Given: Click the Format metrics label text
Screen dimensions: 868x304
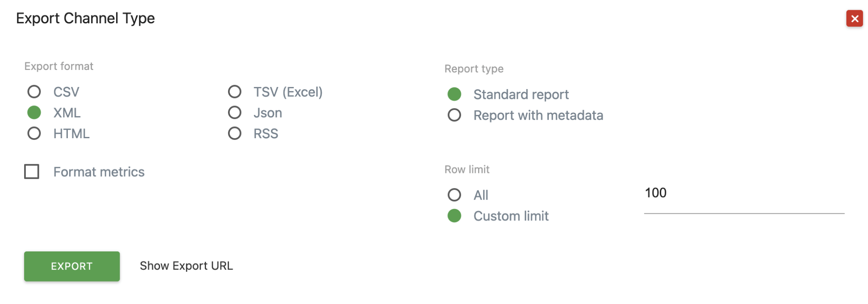Looking at the screenshot, I should tap(99, 172).
